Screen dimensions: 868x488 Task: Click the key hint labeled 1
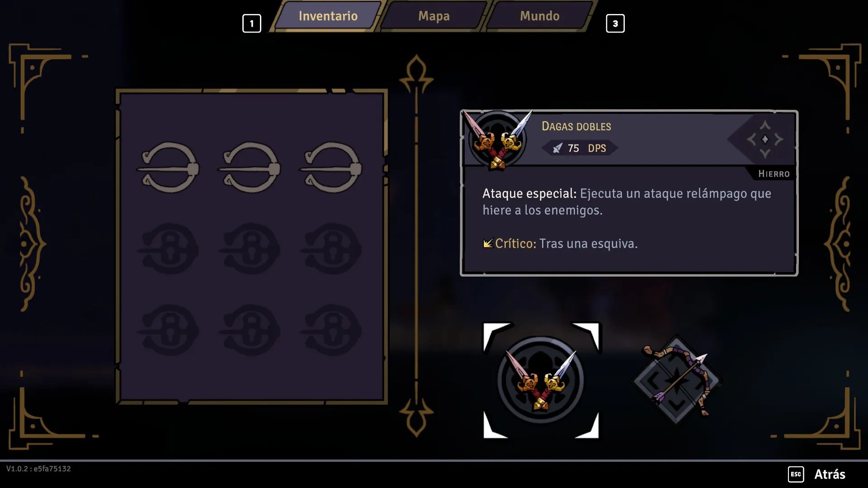click(252, 23)
